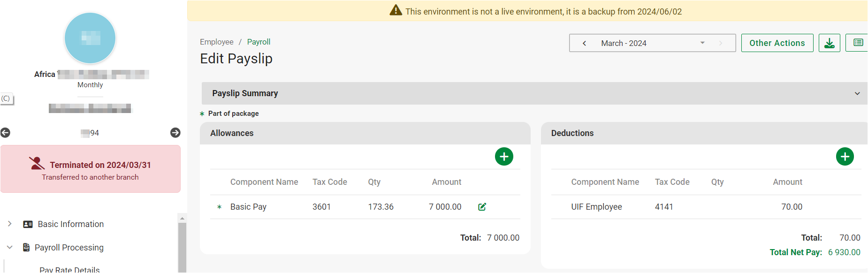Click the (C) tab on left edge
Viewport: 868px width, 273px height.
[x=6, y=99]
